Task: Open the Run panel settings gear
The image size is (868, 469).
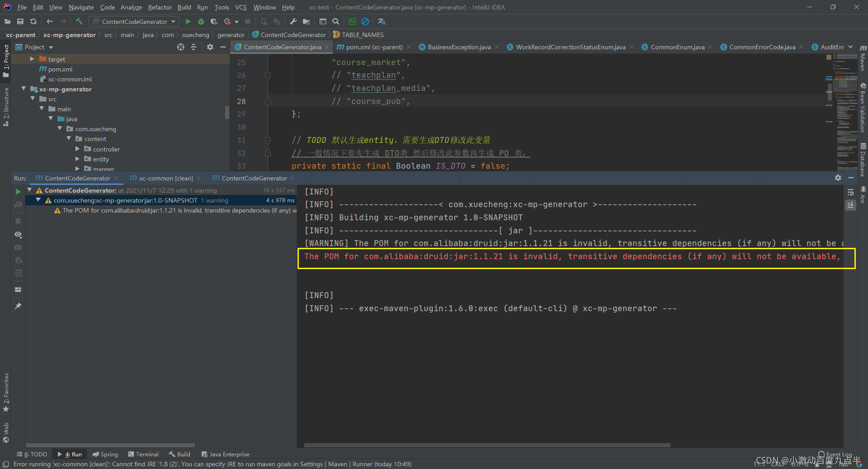Action: coord(838,178)
